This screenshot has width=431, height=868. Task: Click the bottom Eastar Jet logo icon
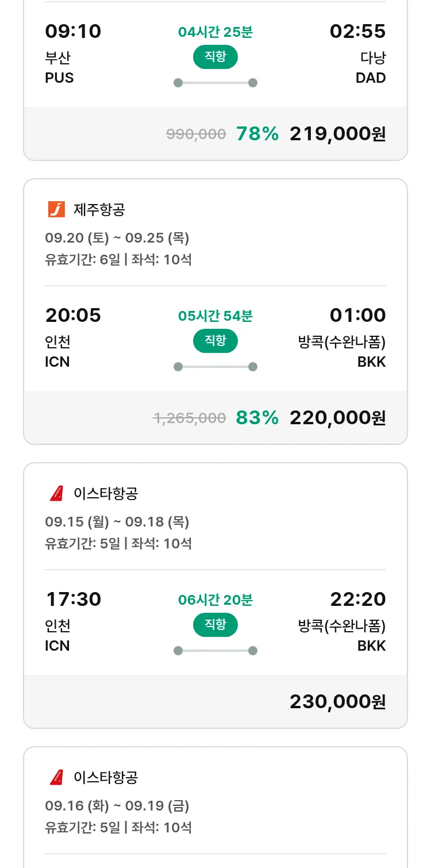[56, 777]
